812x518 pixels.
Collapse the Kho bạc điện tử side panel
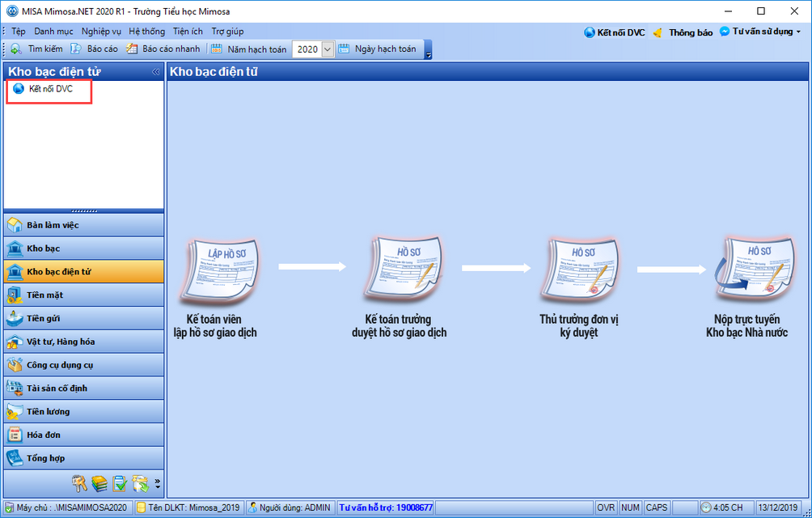click(x=155, y=72)
